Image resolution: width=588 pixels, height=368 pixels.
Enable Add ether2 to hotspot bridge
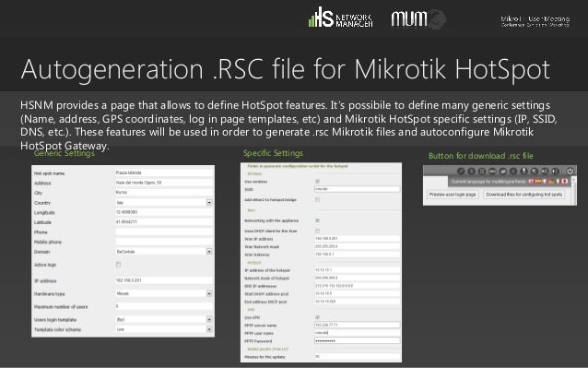[317, 199]
